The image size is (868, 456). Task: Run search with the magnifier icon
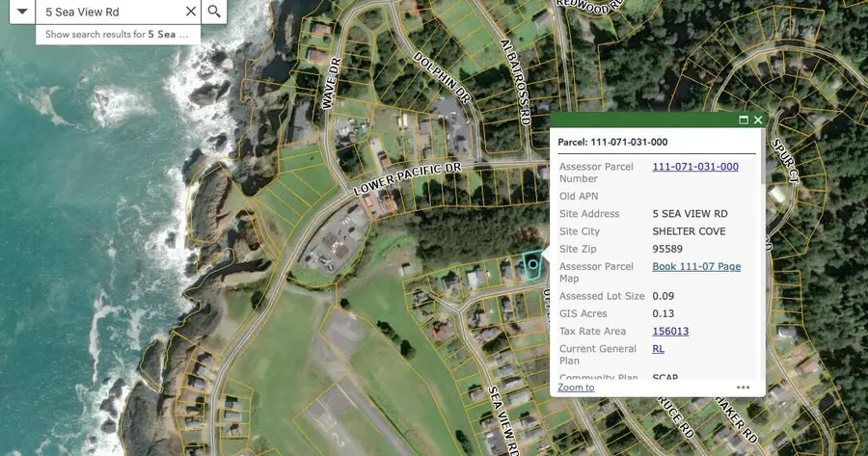(x=214, y=12)
